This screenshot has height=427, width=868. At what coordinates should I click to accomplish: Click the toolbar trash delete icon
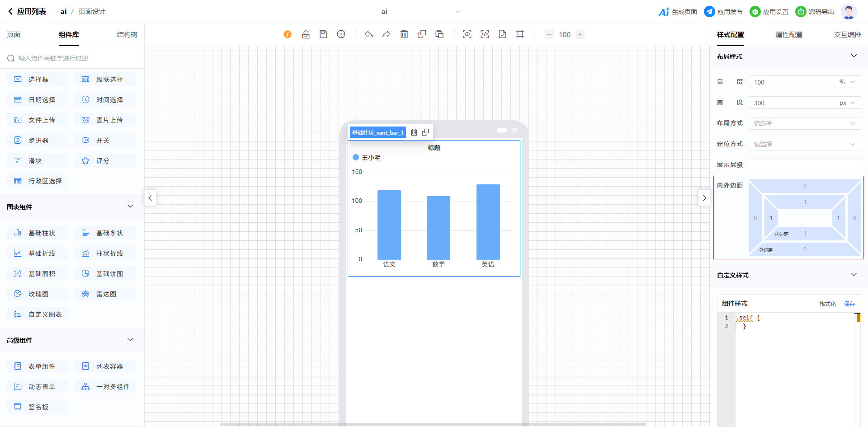pos(404,34)
